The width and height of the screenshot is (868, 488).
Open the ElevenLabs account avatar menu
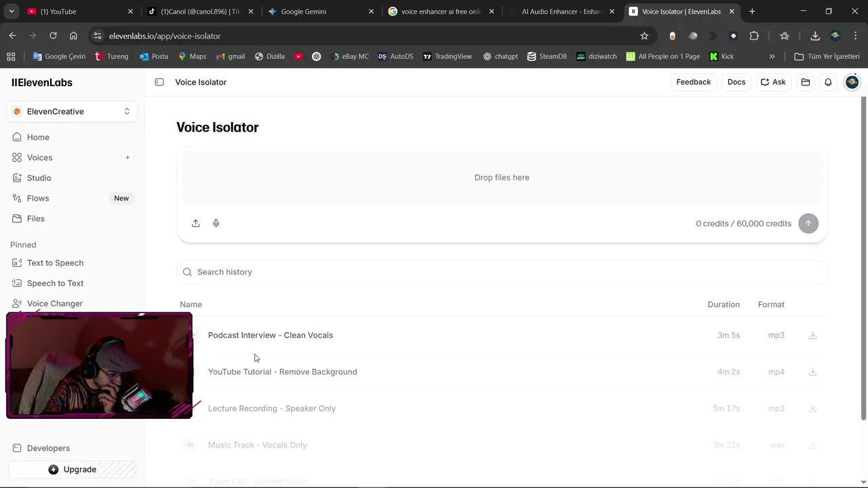pos(852,82)
